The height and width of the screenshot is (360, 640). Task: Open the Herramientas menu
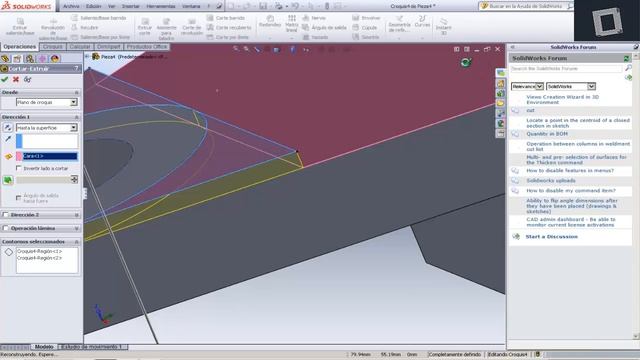coord(161,6)
